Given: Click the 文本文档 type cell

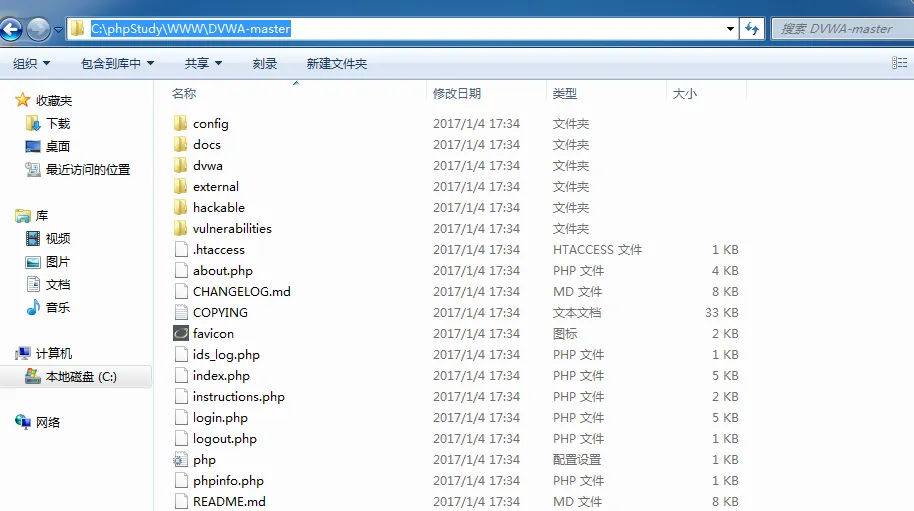Looking at the screenshot, I should (576, 313).
